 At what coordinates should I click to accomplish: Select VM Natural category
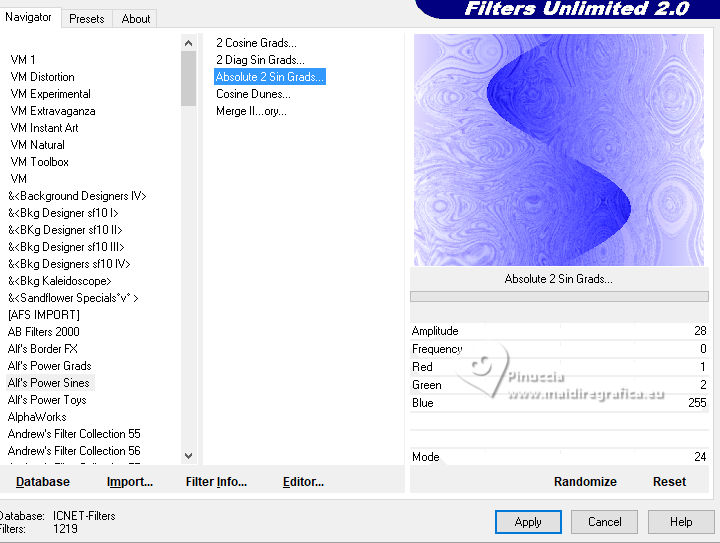pos(38,145)
